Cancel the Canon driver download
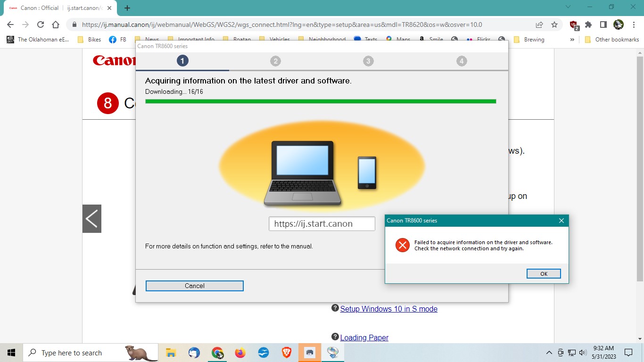 click(195, 286)
